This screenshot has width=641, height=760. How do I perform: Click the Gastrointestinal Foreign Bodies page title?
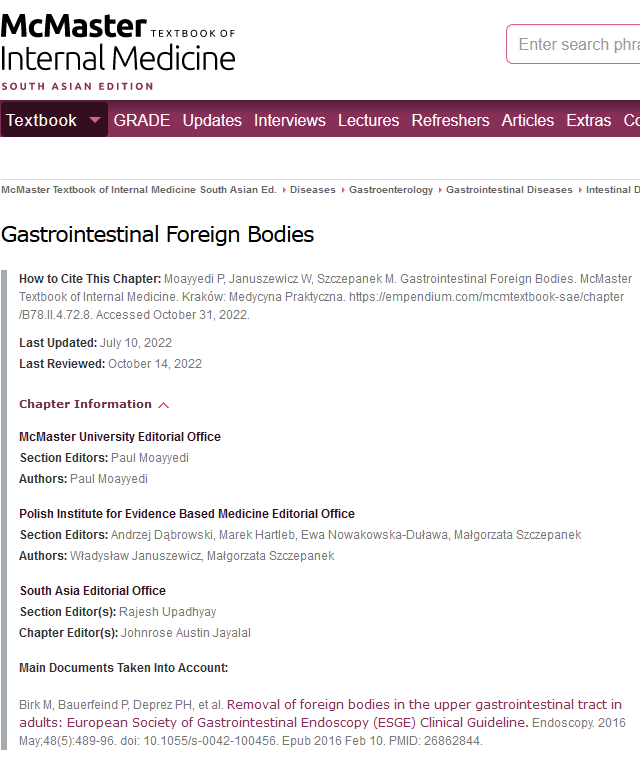(158, 235)
